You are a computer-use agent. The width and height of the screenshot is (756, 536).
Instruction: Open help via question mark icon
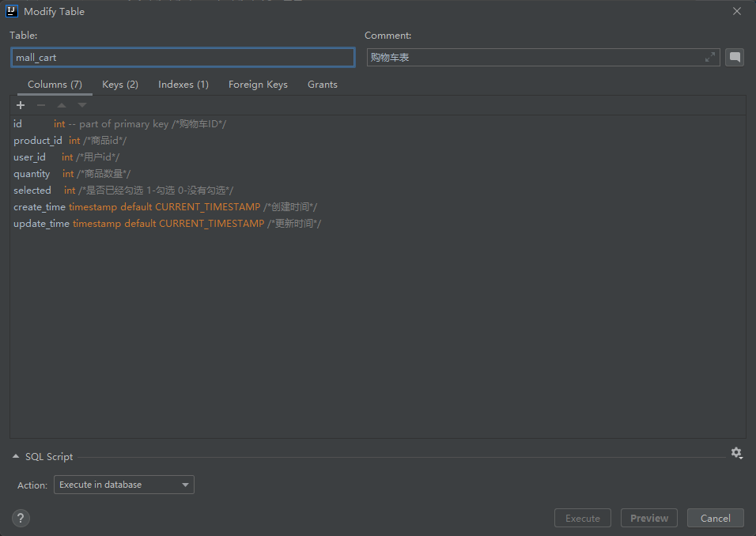coord(21,518)
